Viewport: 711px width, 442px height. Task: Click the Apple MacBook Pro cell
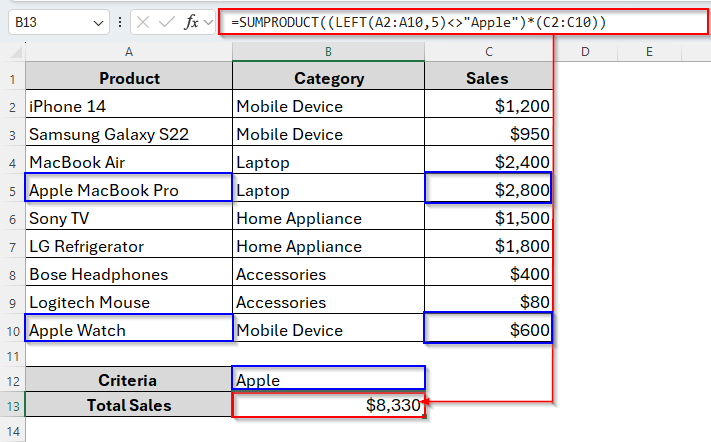pyautogui.click(x=128, y=190)
